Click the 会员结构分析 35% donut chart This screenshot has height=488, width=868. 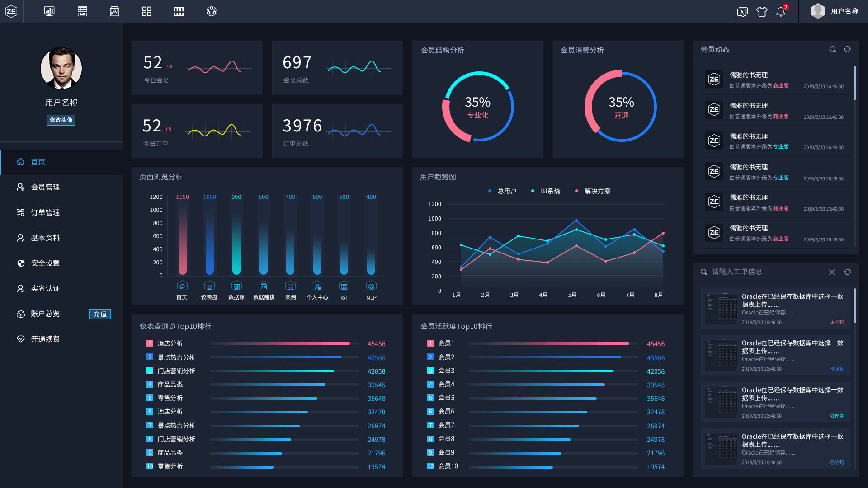coord(478,107)
